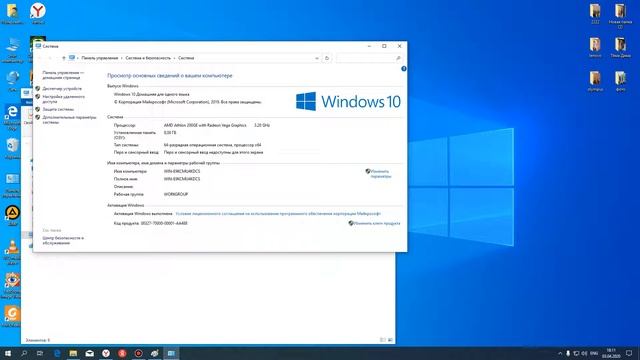The image size is (640, 360).
Task: Switch to details view in background window
Action: pos(382,340)
